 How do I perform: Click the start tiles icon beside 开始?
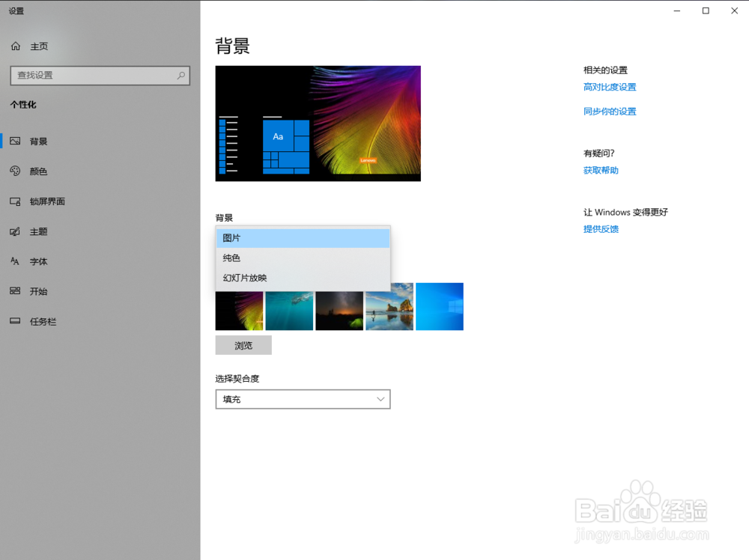(15, 290)
